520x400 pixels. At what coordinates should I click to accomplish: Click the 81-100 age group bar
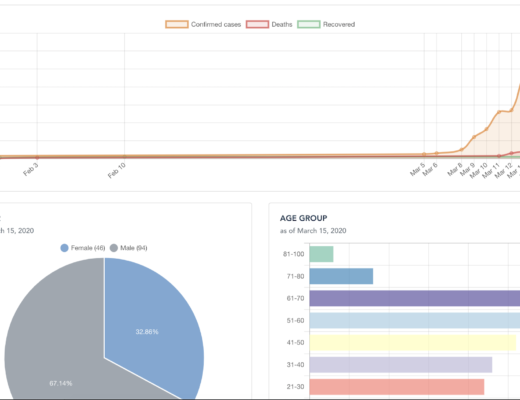321,254
